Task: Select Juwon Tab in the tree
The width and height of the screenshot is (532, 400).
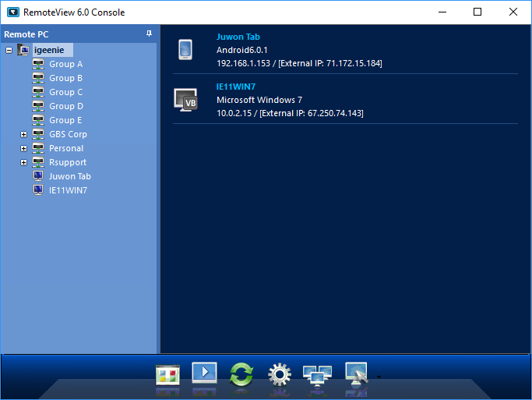Action: pos(70,176)
